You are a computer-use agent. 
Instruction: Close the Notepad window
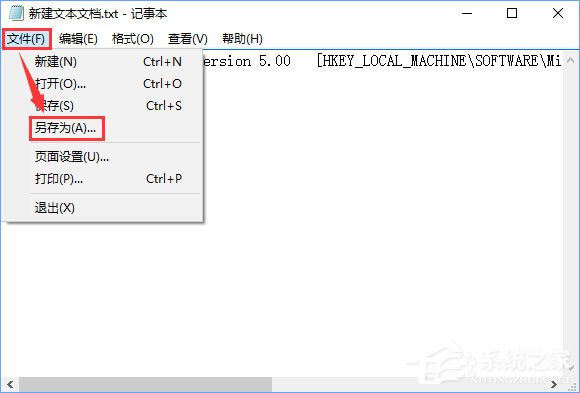pyautogui.click(x=557, y=14)
